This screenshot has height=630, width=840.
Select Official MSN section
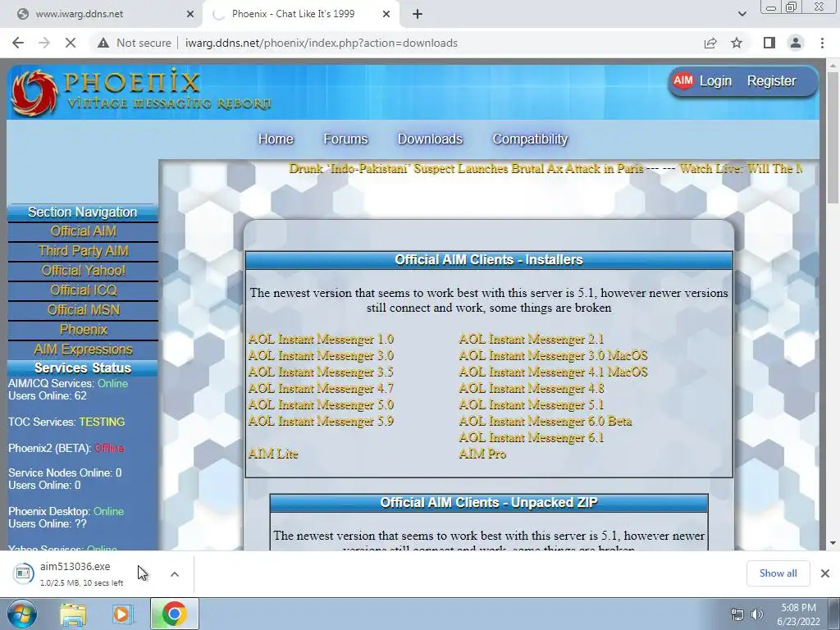click(x=83, y=310)
